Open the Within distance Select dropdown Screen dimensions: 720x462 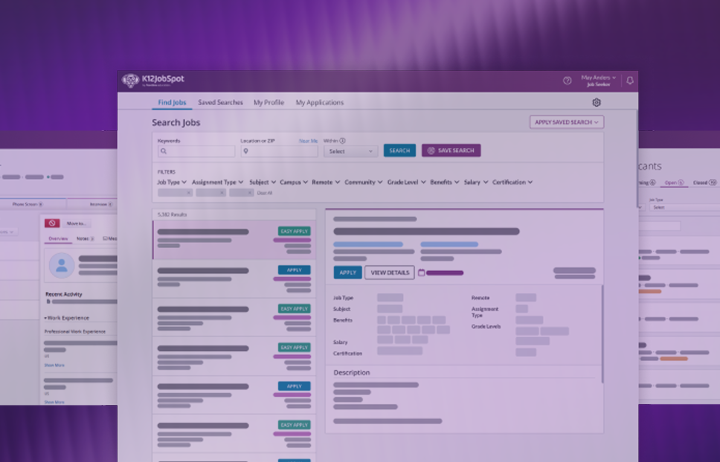click(x=350, y=151)
